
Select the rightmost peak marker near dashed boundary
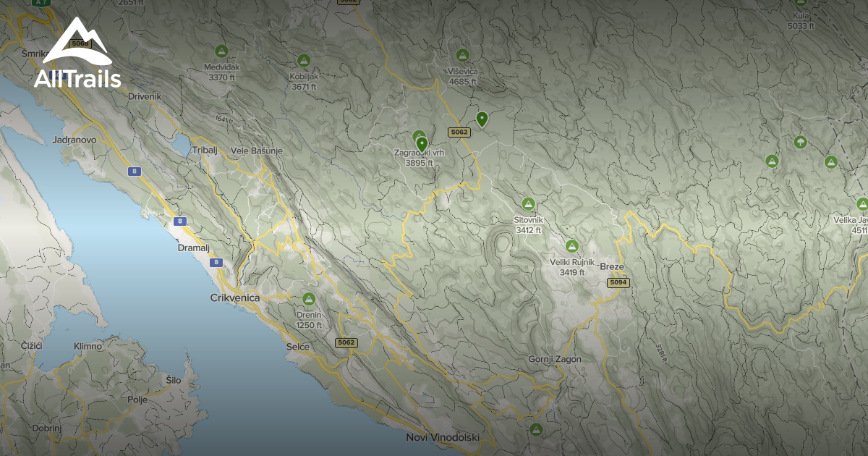point(831,162)
